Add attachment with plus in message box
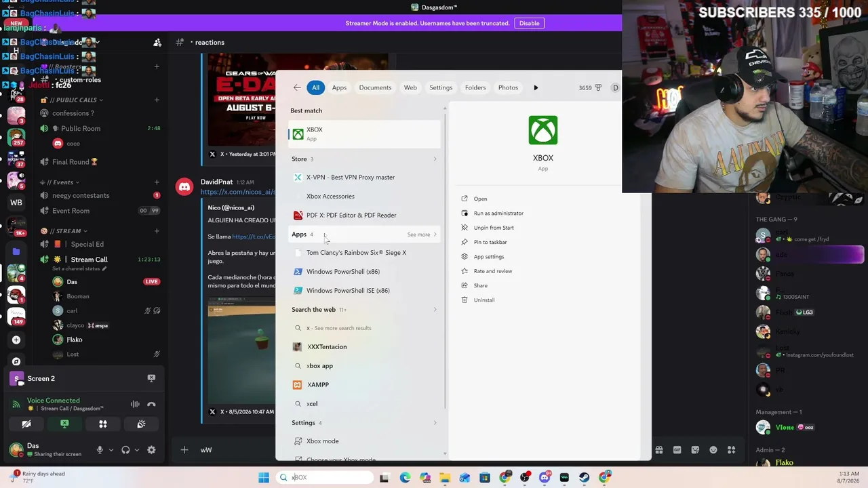 click(x=184, y=450)
